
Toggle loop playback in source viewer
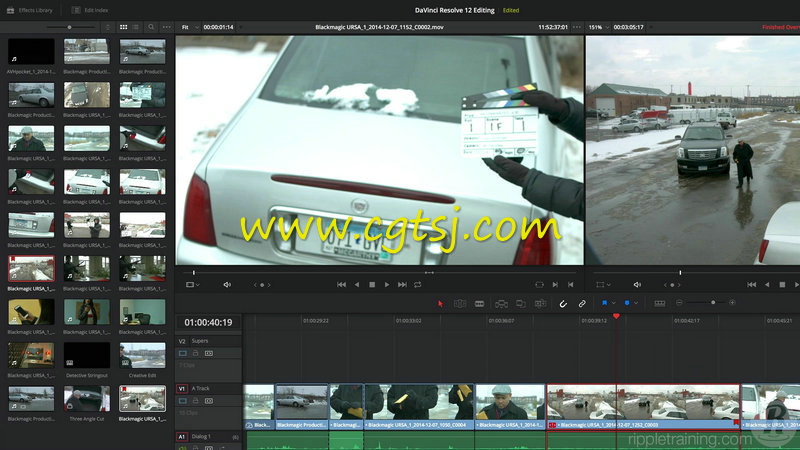(x=417, y=285)
